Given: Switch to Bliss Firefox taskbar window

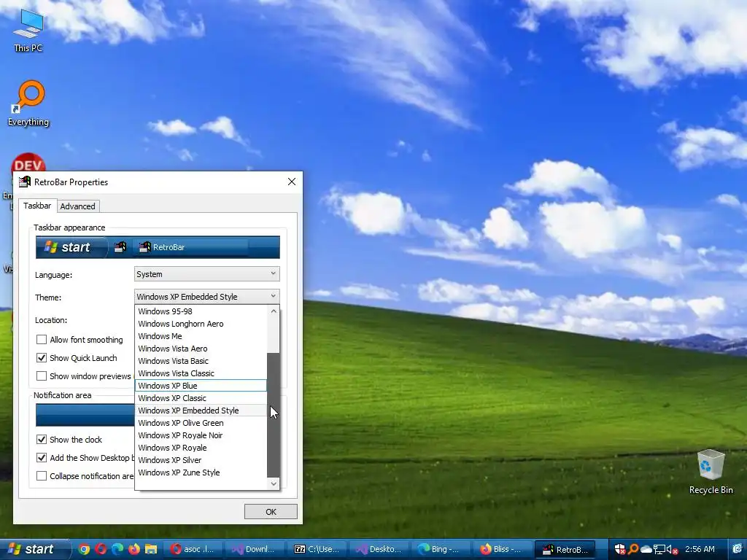Looking at the screenshot, I should point(502,549).
